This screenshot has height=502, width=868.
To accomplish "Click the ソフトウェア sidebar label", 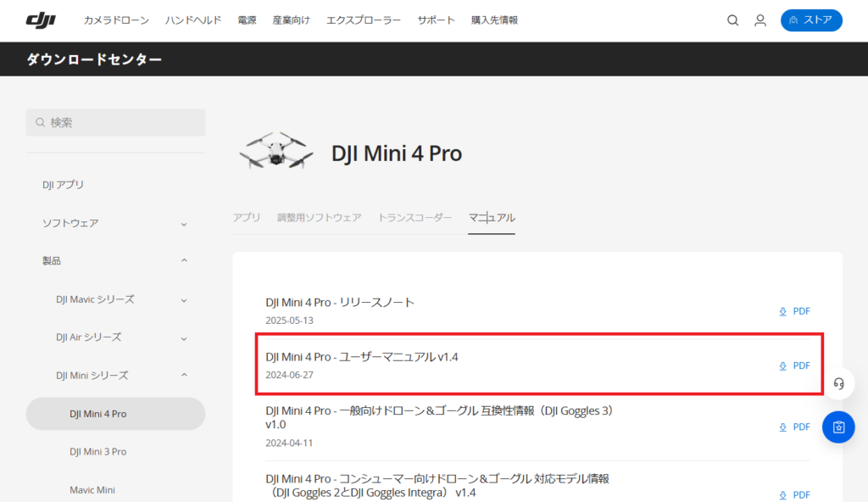I will coord(70,223).
